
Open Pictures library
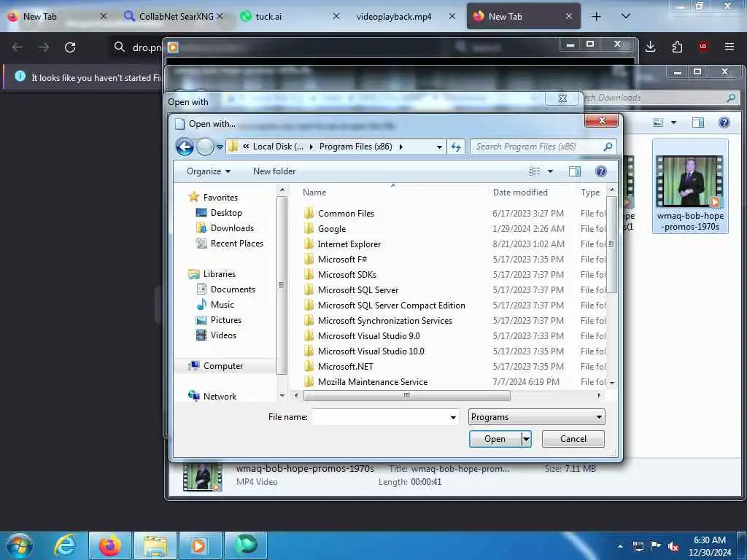click(x=219, y=320)
